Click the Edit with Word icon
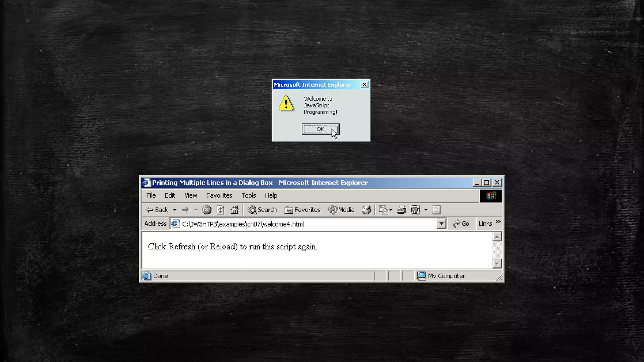The width and height of the screenshot is (644, 362). click(x=415, y=210)
